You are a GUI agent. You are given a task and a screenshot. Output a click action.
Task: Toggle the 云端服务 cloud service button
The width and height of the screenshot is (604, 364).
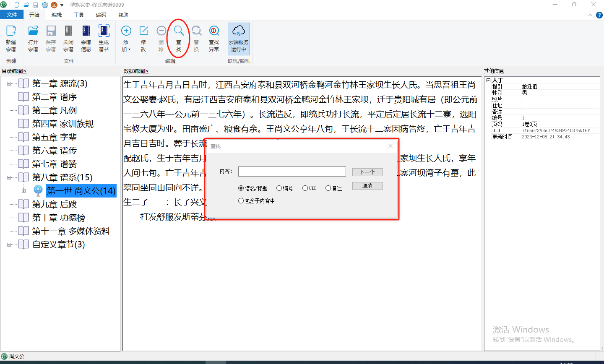(x=239, y=38)
